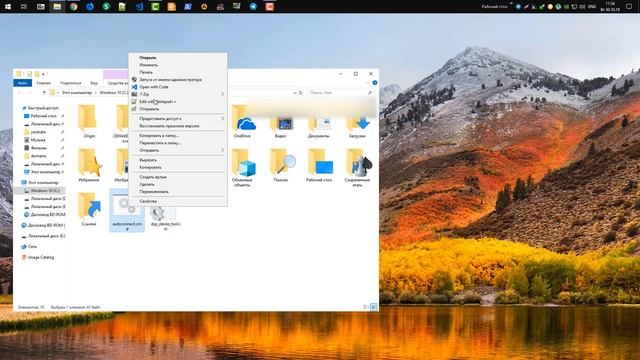Screen dimensions: 640x360
Task: Click the Explorer search field
Action: (x=340, y=93)
